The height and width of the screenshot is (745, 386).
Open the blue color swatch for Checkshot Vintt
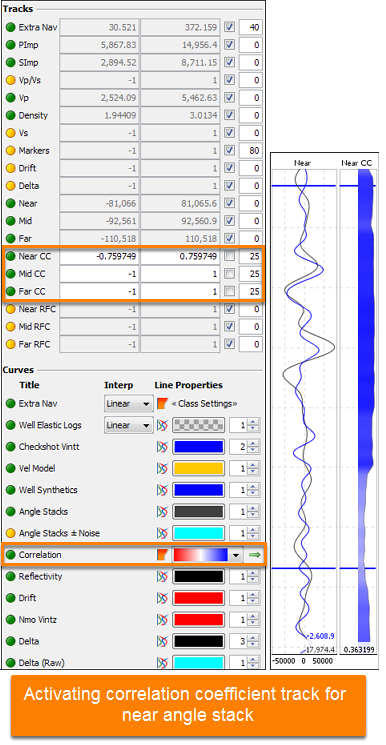[198, 447]
